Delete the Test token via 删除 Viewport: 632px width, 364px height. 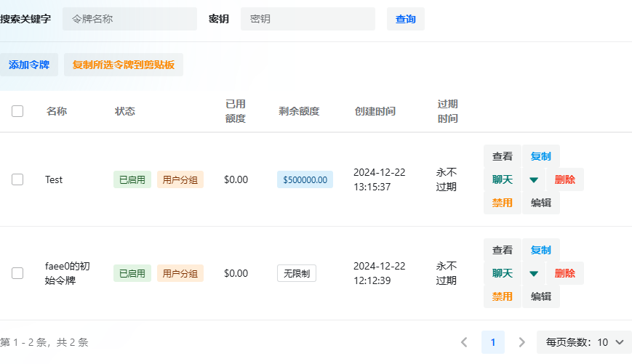point(565,179)
